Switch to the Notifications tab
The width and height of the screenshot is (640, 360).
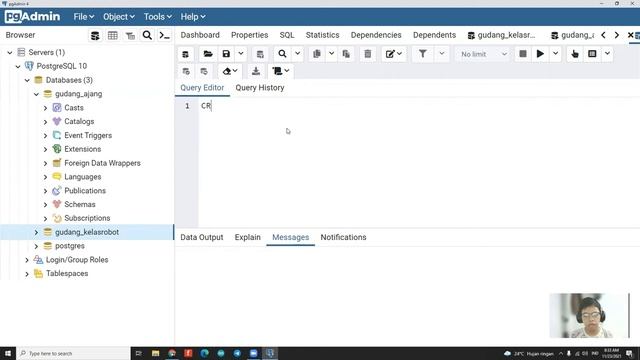coord(343,238)
